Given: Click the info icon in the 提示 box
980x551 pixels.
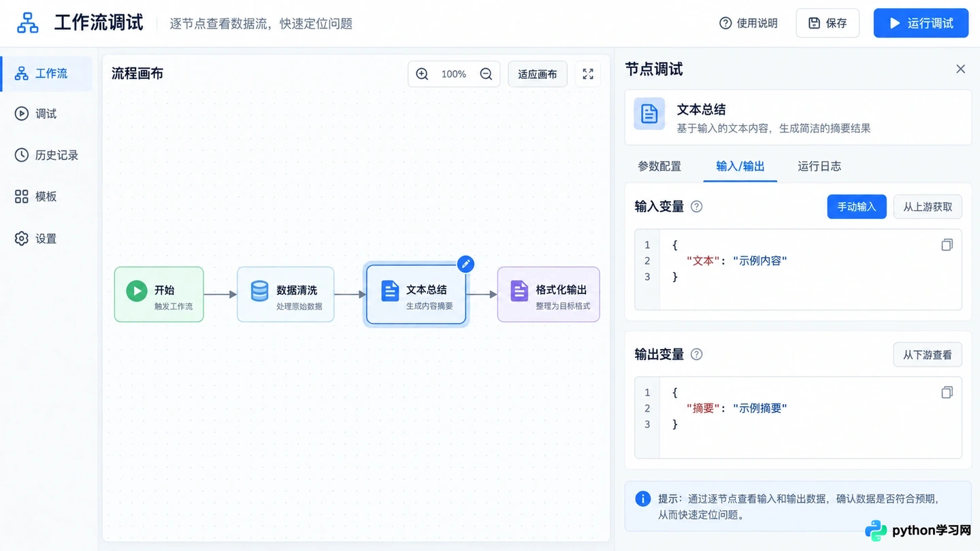Looking at the screenshot, I should tap(643, 499).
